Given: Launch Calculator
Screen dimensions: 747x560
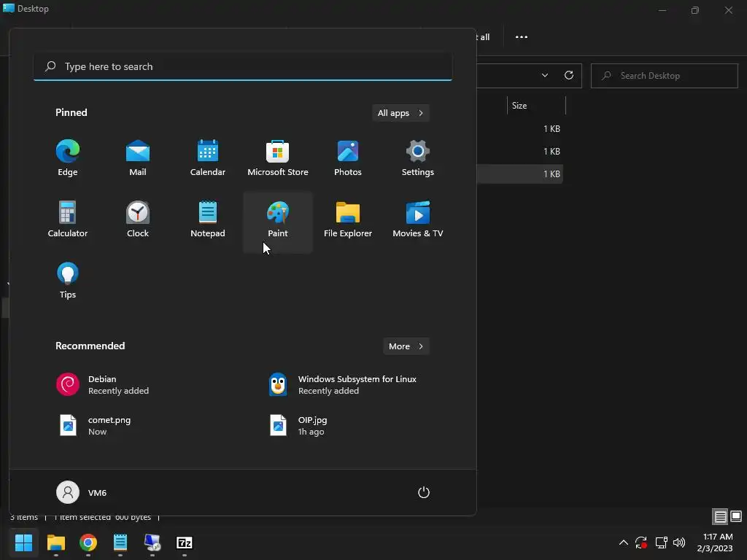Looking at the screenshot, I should click(x=68, y=219).
